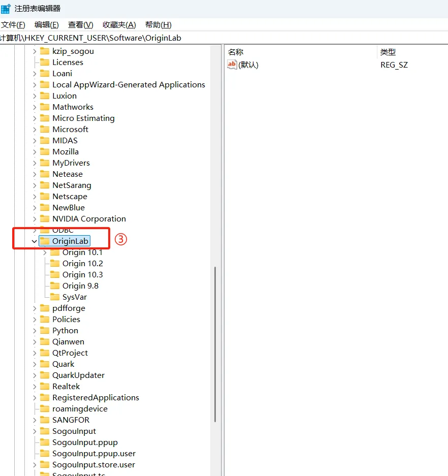Click the Origin 9.8 folder icon
Viewport: 448px width, 476px height.
point(55,285)
